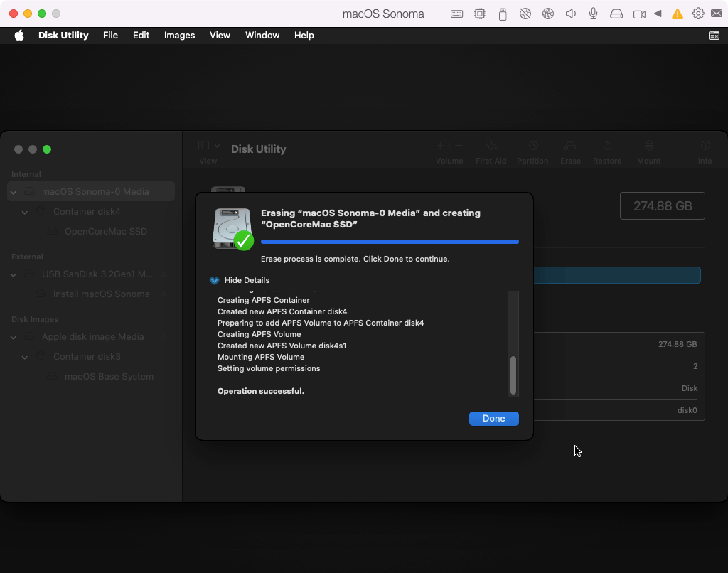Open the VM settings gear icon

pyautogui.click(x=698, y=14)
